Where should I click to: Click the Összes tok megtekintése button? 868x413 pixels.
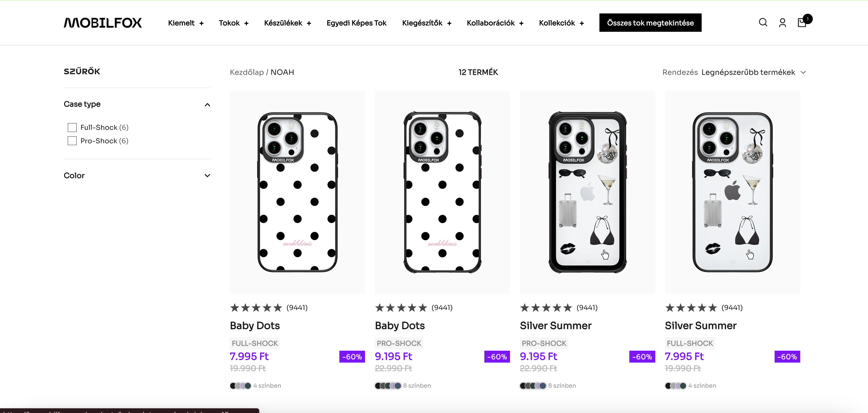coord(650,23)
